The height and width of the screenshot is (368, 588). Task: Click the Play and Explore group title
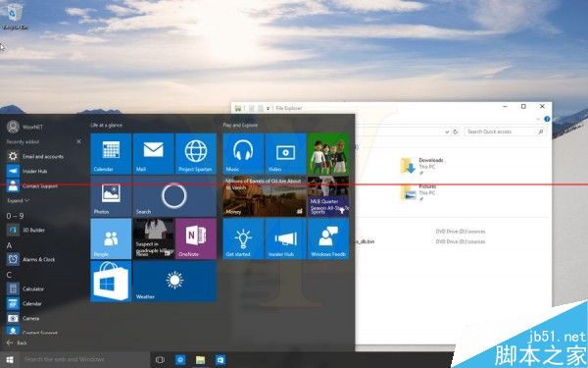click(x=240, y=125)
